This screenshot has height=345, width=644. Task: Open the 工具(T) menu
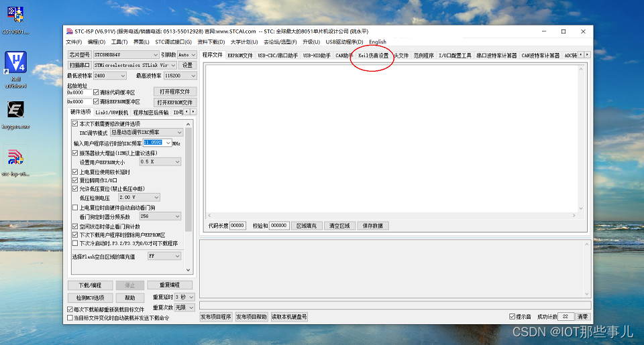(x=119, y=42)
